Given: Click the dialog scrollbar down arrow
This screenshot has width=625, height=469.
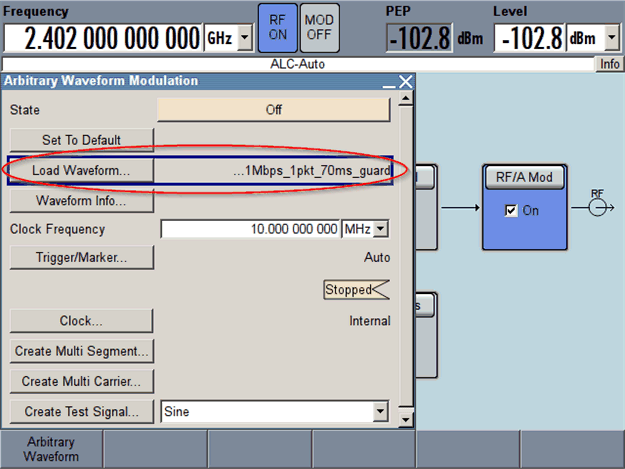Looking at the screenshot, I should (406, 420).
